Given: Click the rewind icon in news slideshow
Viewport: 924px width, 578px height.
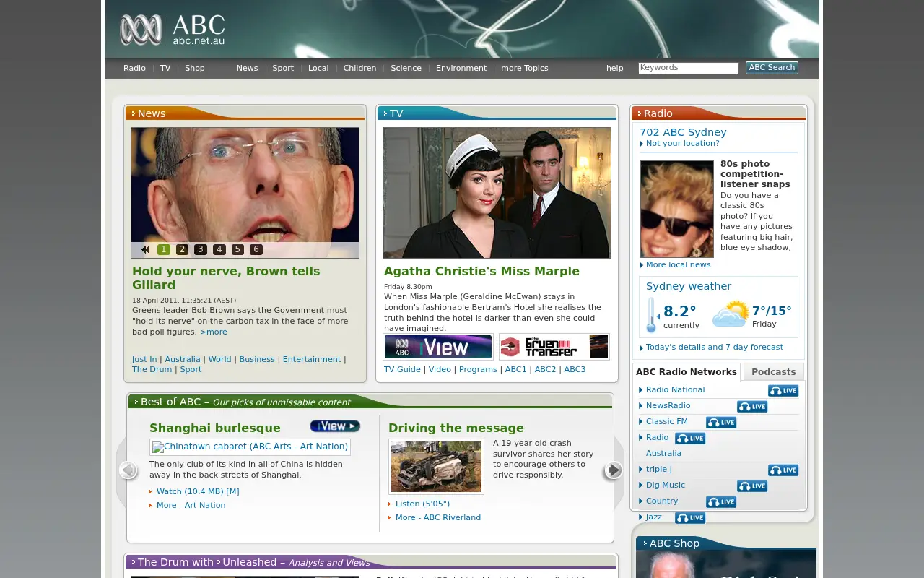Looking at the screenshot, I should 145,249.
